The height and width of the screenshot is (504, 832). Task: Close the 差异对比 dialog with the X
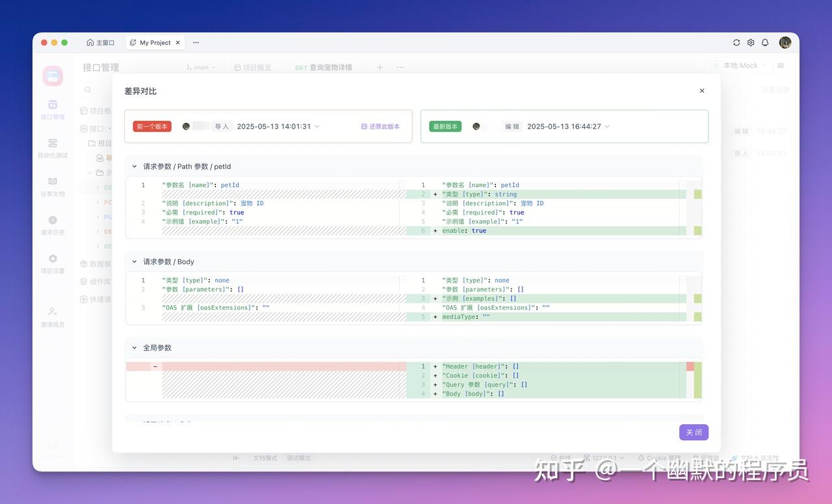tap(701, 91)
